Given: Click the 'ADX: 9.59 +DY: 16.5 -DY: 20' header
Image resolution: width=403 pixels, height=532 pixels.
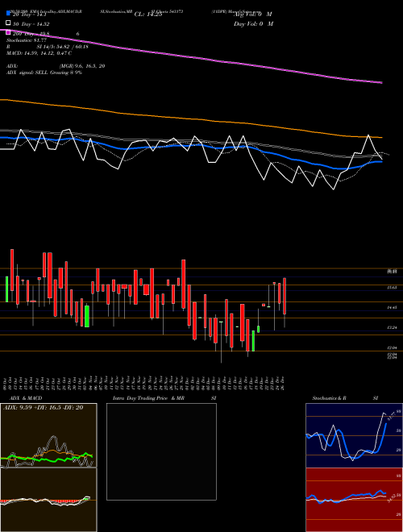Looking at the screenshot, I should tap(43, 408).
